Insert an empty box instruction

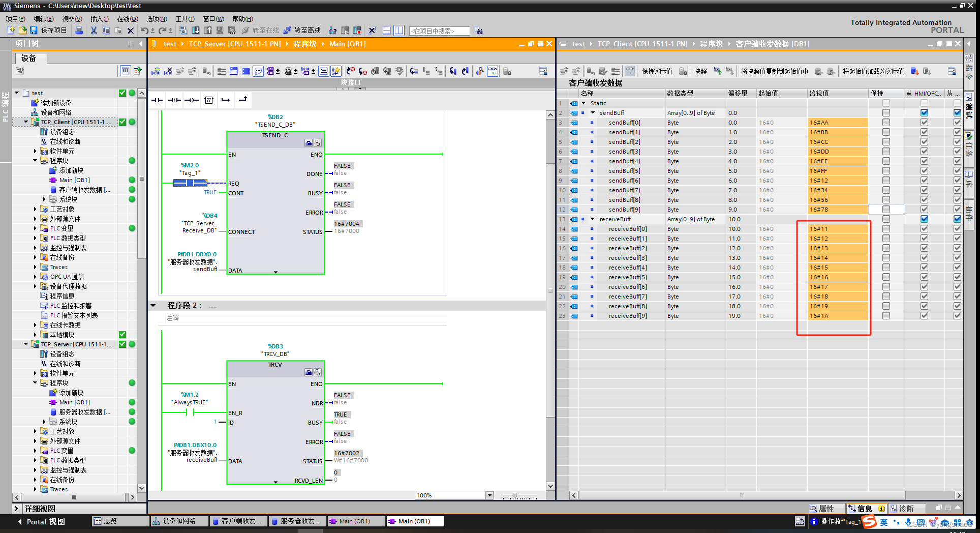209,100
